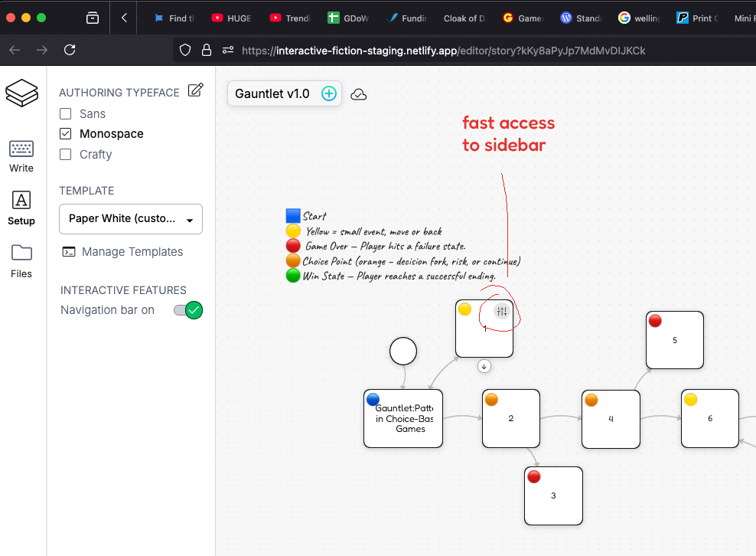Screen dimensions: 756x556
Task: Select the Gauntlet start story node
Action: point(403,418)
